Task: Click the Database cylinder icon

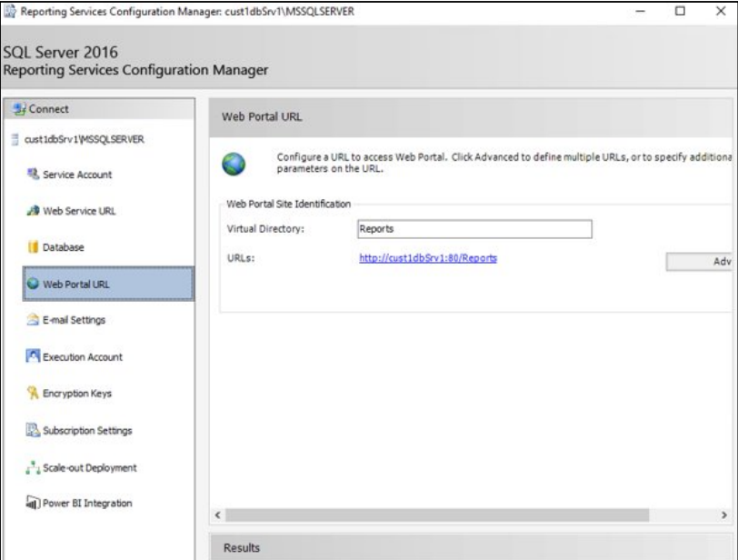Action: pyautogui.click(x=33, y=246)
